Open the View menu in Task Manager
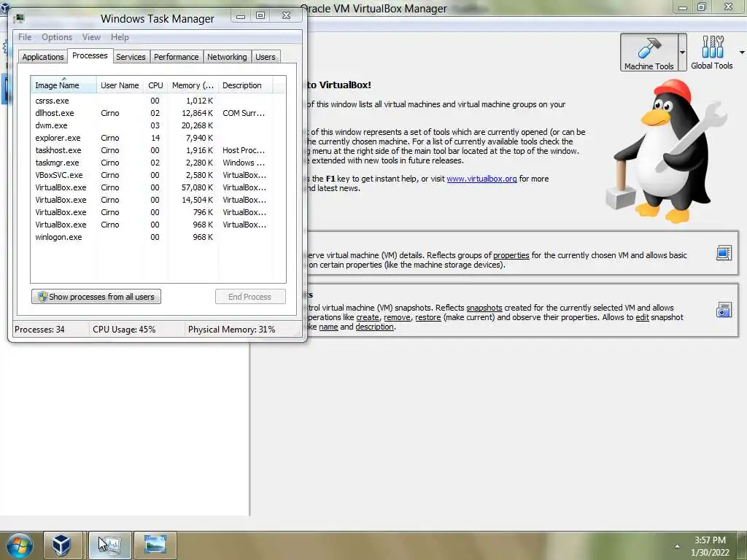The image size is (747, 560). tap(91, 37)
